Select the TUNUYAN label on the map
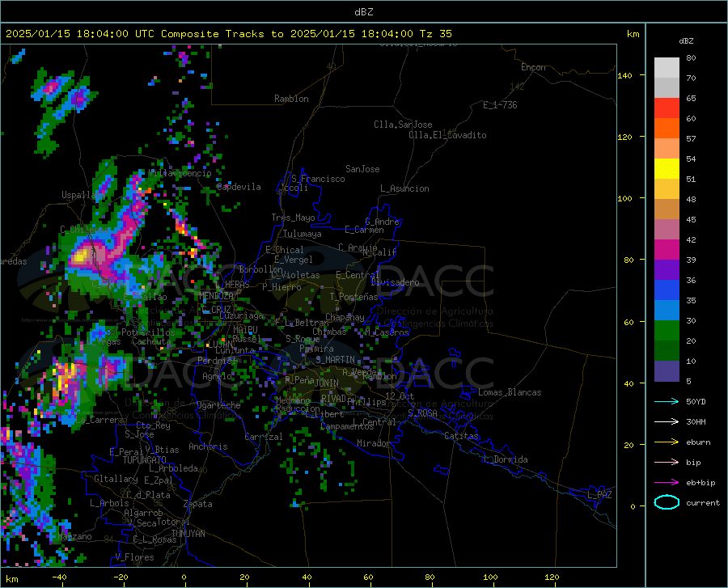728x588 pixels. 188,533
